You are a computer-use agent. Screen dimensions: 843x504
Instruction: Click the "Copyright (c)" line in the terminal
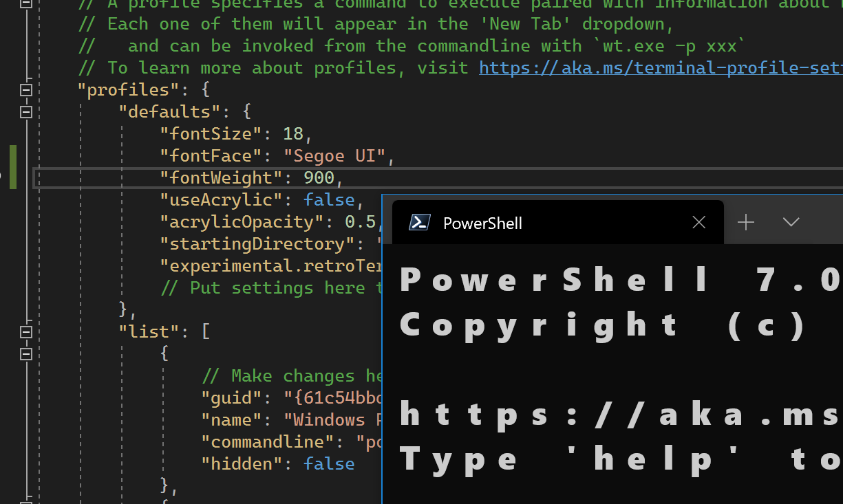[x=604, y=325]
